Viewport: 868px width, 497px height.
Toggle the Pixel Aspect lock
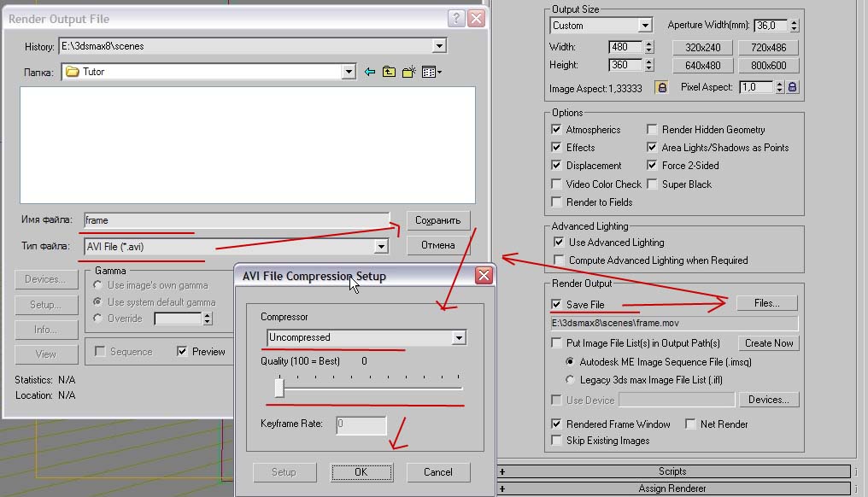792,87
